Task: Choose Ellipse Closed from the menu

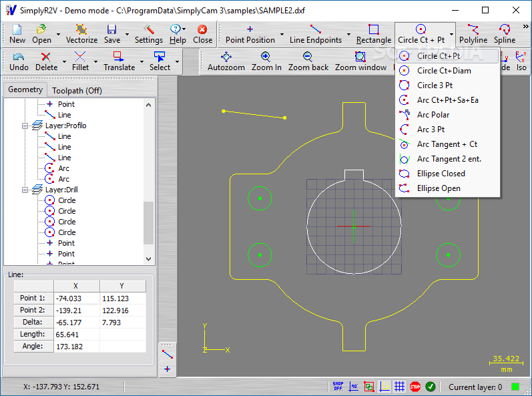Action: [x=448, y=174]
